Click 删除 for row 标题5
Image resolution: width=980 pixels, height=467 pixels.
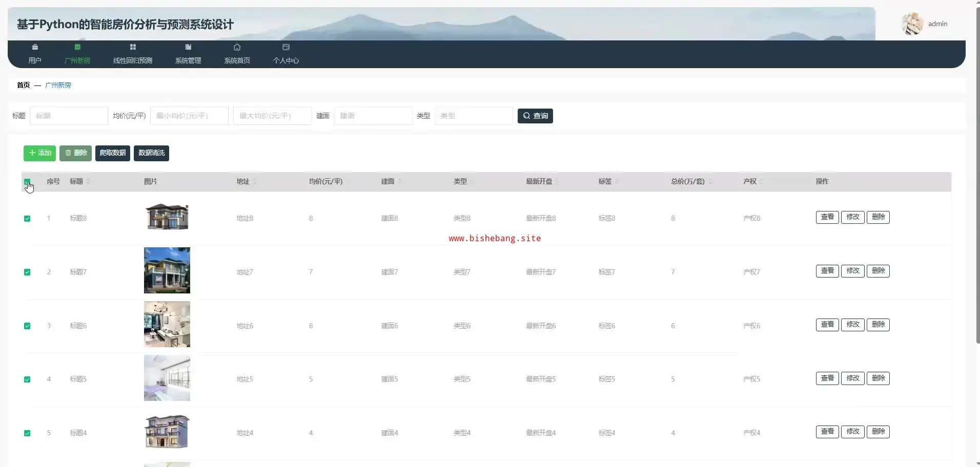tap(878, 378)
